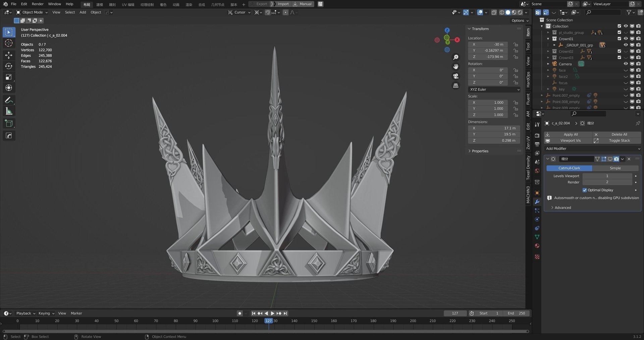Viewport: 644px width, 340px height.
Task: Open the Object properties tab
Action: 537,193
